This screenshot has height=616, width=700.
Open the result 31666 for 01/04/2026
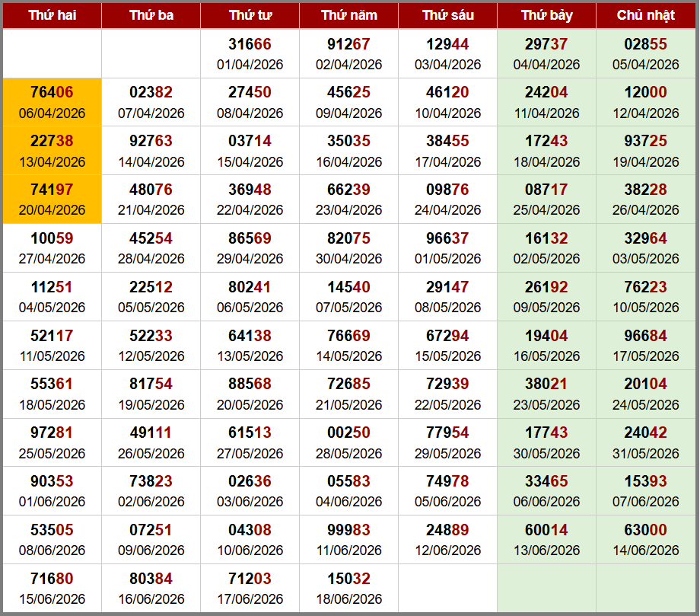click(250, 53)
